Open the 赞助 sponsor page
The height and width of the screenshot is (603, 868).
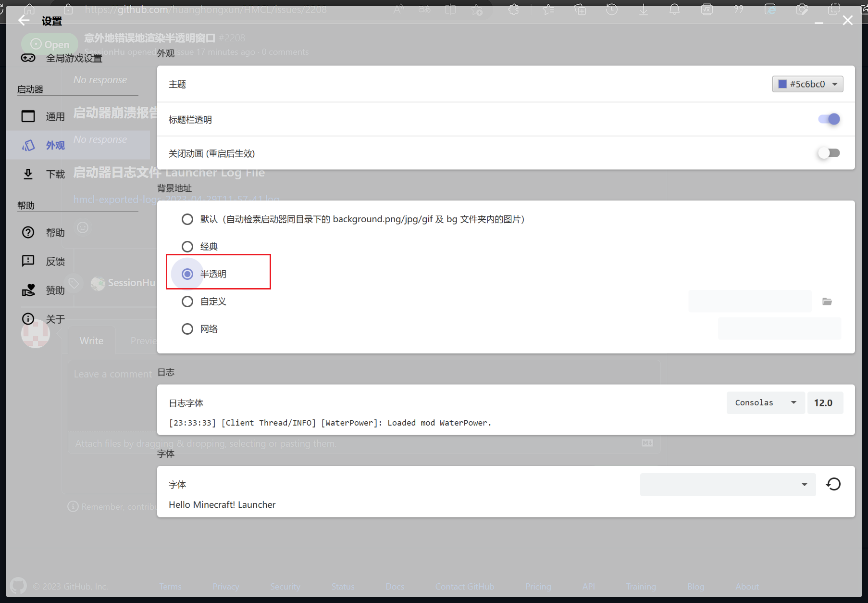pos(54,290)
